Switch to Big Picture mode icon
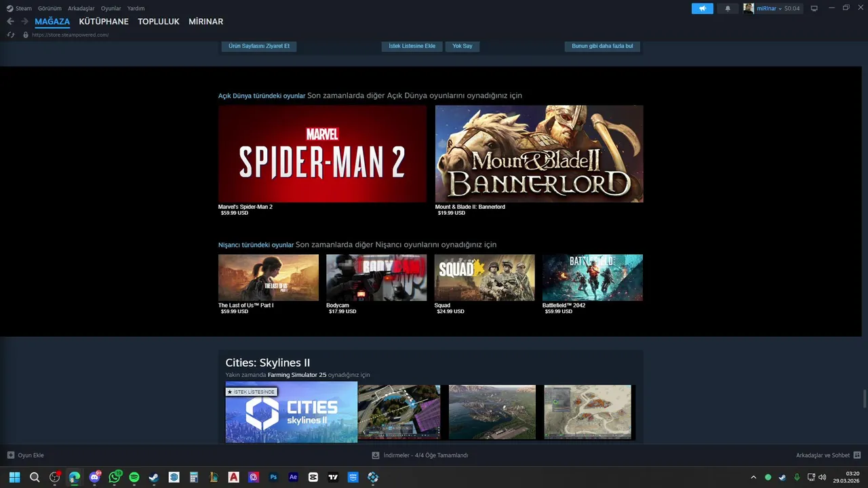The height and width of the screenshot is (488, 868). click(814, 8)
